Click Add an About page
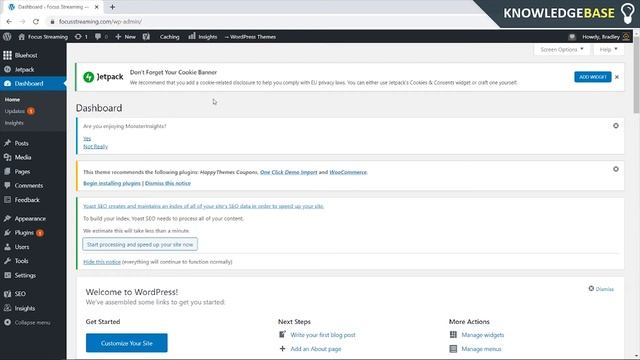640x360 pixels. click(x=316, y=349)
